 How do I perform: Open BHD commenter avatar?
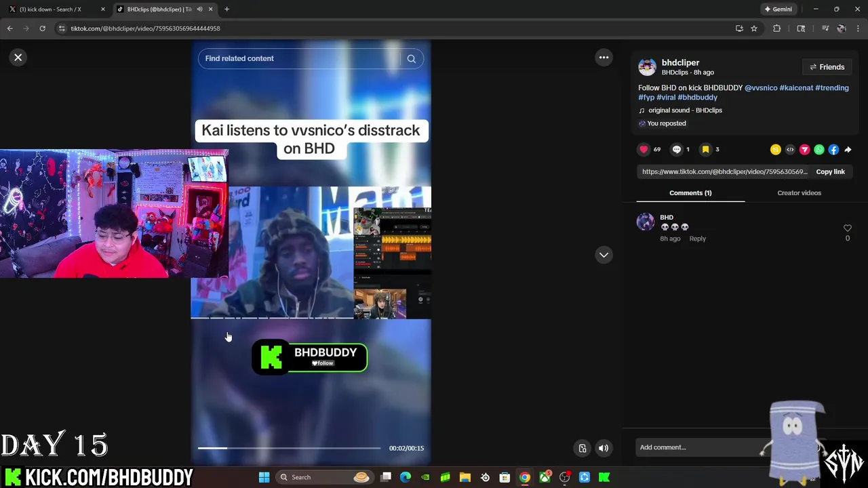tap(646, 222)
